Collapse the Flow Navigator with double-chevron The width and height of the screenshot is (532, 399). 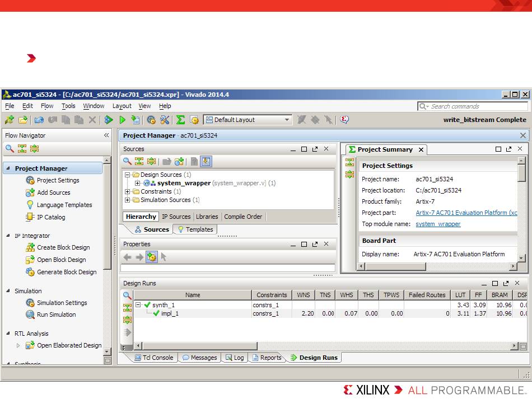pyautogui.click(x=106, y=135)
